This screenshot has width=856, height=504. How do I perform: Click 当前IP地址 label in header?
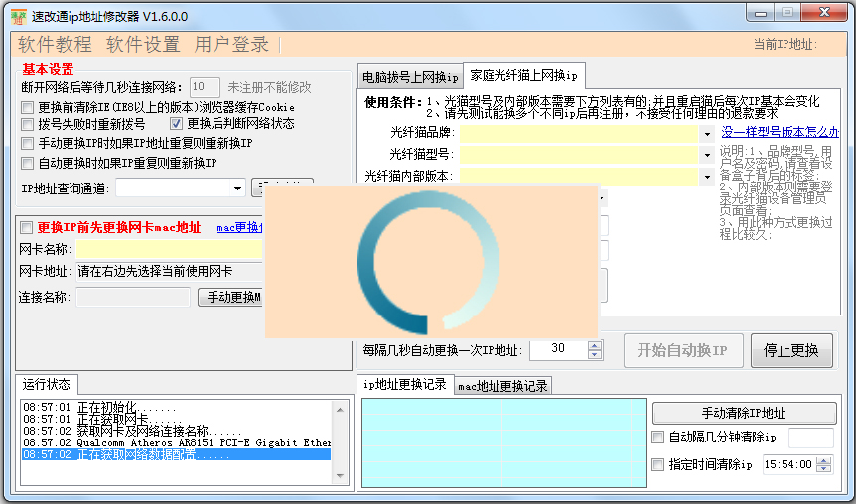[x=785, y=45]
